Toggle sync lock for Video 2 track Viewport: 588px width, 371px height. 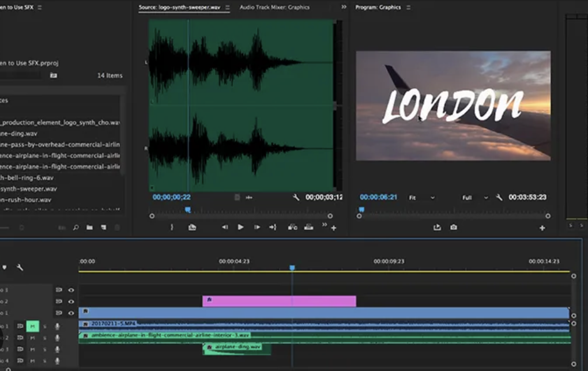coord(59,301)
